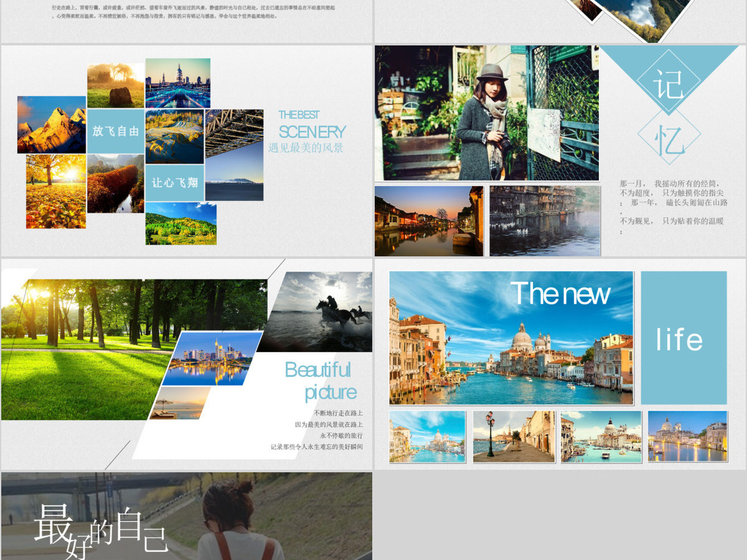Select the 'THE BEST' heading text
The width and height of the screenshot is (747, 560).
coord(299,114)
